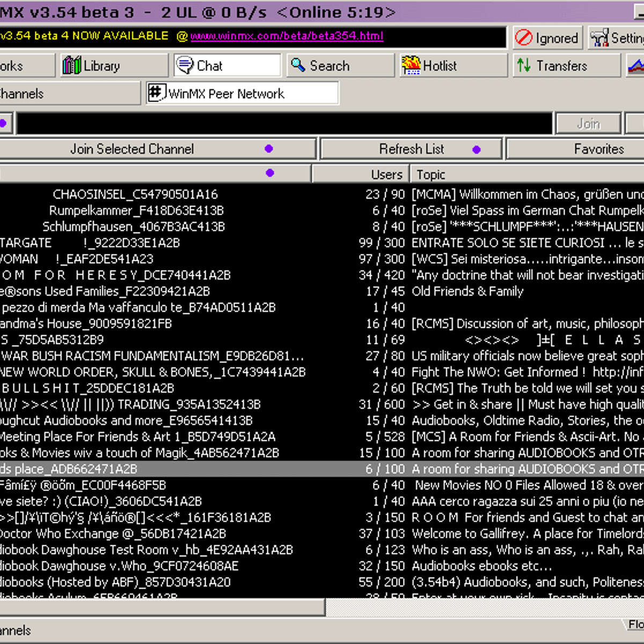Click the Search magnifier icon

click(x=298, y=65)
